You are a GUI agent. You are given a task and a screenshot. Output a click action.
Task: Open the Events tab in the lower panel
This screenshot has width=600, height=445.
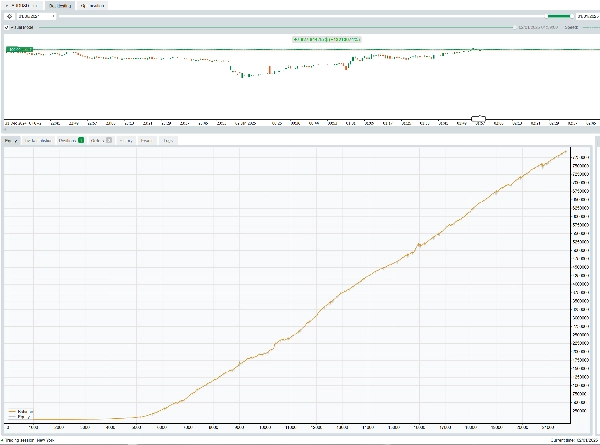click(147, 141)
